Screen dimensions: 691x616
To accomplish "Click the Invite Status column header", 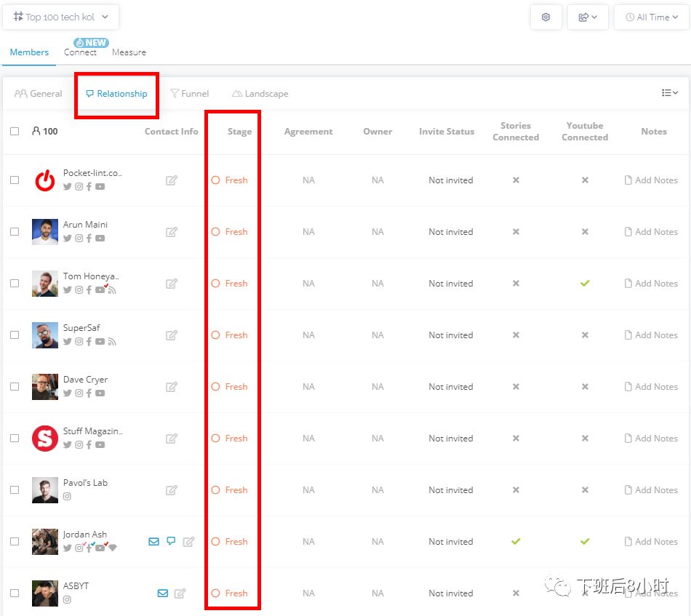I will [x=447, y=132].
